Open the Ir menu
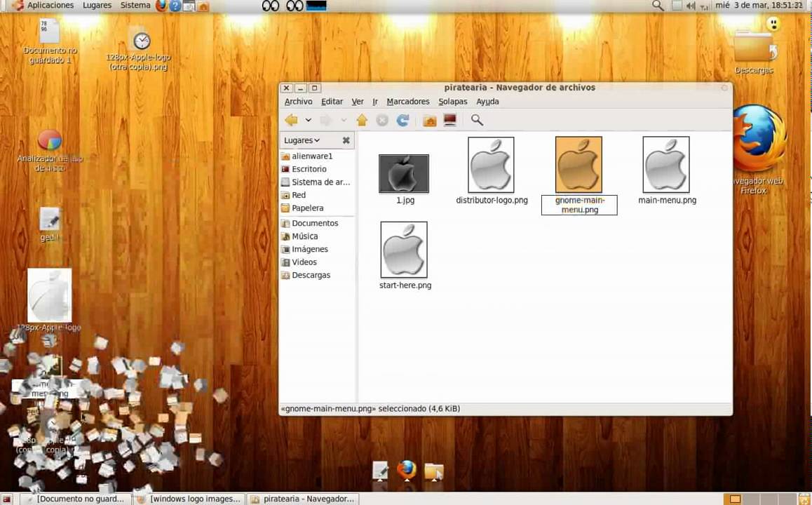Viewport: 812px width, 505px height. click(x=375, y=102)
